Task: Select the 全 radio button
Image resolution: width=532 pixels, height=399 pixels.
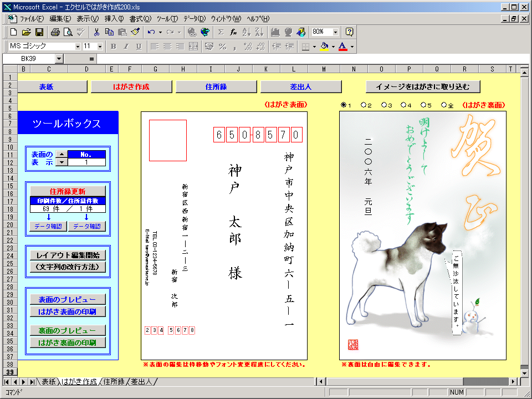Action: (x=444, y=105)
